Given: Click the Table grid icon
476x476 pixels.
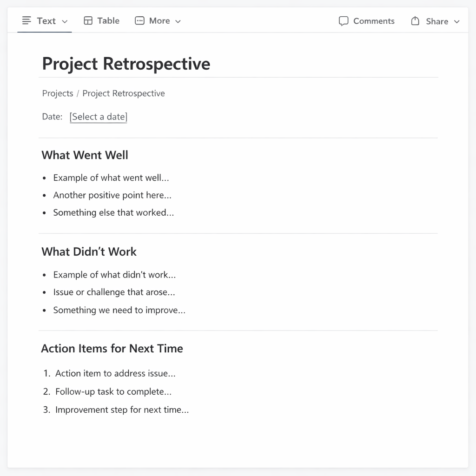Looking at the screenshot, I should (x=88, y=20).
